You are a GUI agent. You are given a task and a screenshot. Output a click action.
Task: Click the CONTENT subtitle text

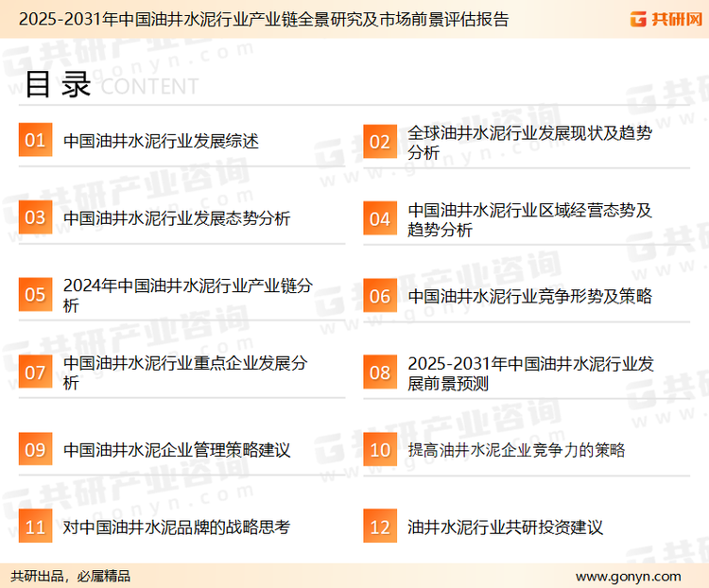(x=149, y=86)
